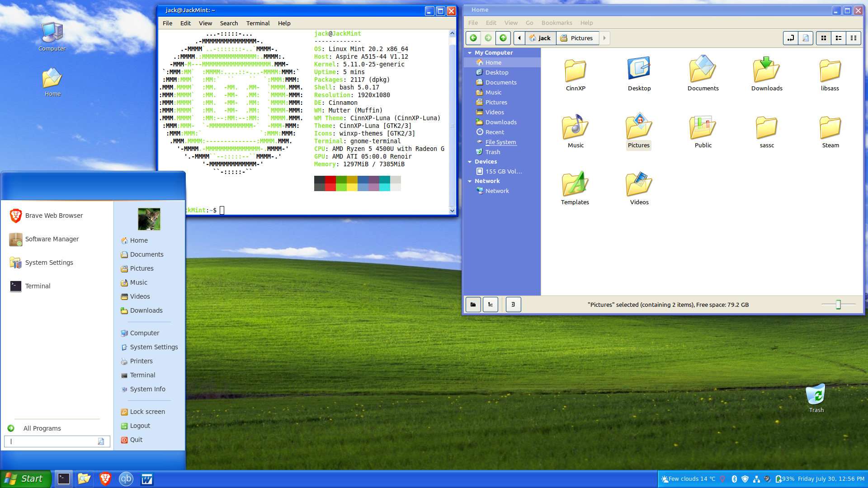Viewport: 868px width, 488px height.
Task: Open File System link in sidebar
Action: point(500,142)
